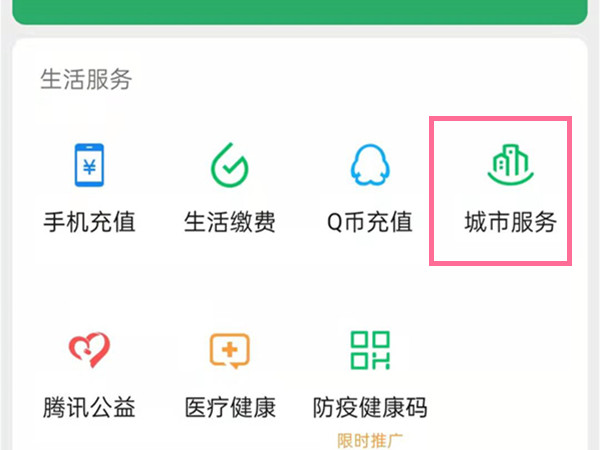Open 医疗健康 through its label
600x450 pixels.
coord(230,407)
